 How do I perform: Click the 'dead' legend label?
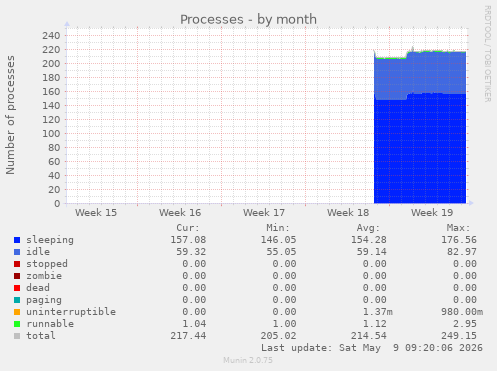pyautogui.click(x=38, y=288)
